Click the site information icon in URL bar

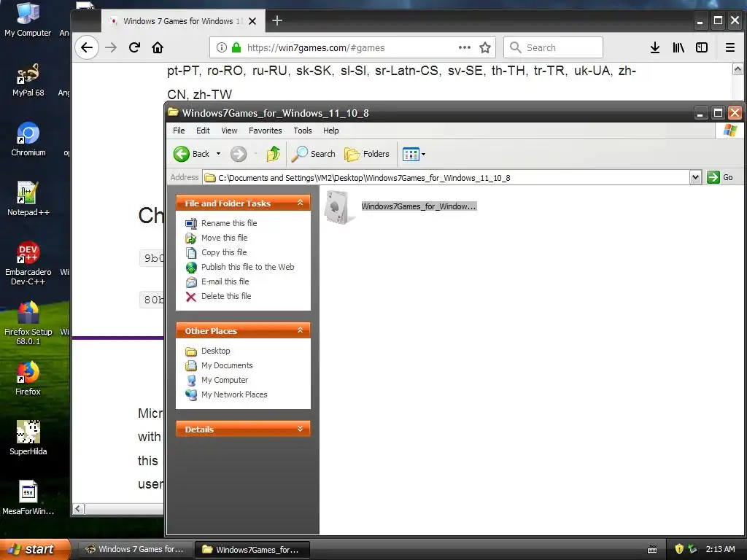222,47
